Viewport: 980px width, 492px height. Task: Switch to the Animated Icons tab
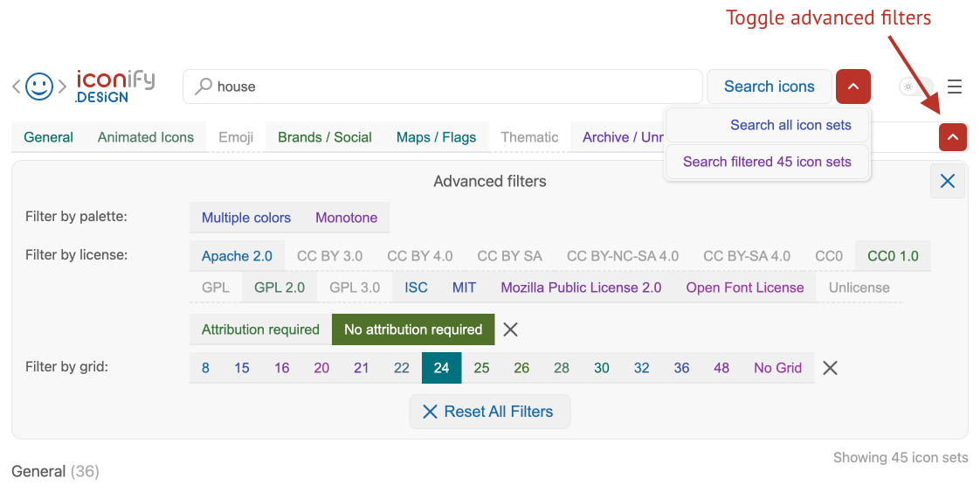click(x=146, y=137)
